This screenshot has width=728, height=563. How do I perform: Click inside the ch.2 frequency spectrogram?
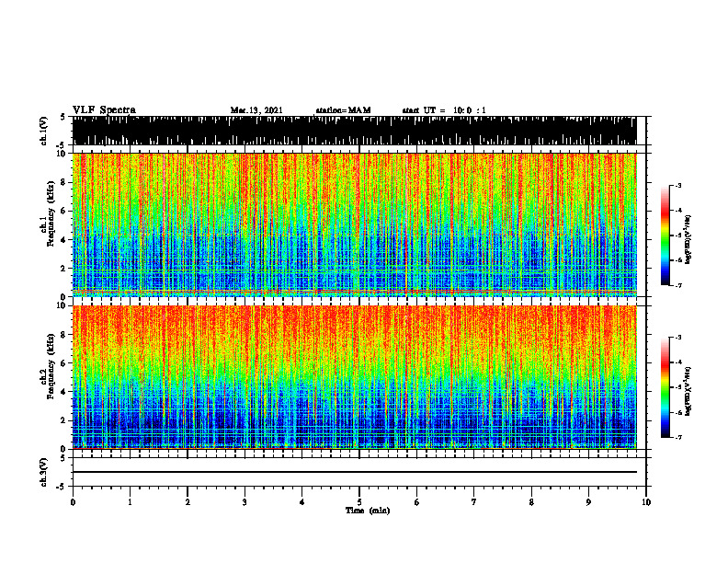tap(354, 377)
